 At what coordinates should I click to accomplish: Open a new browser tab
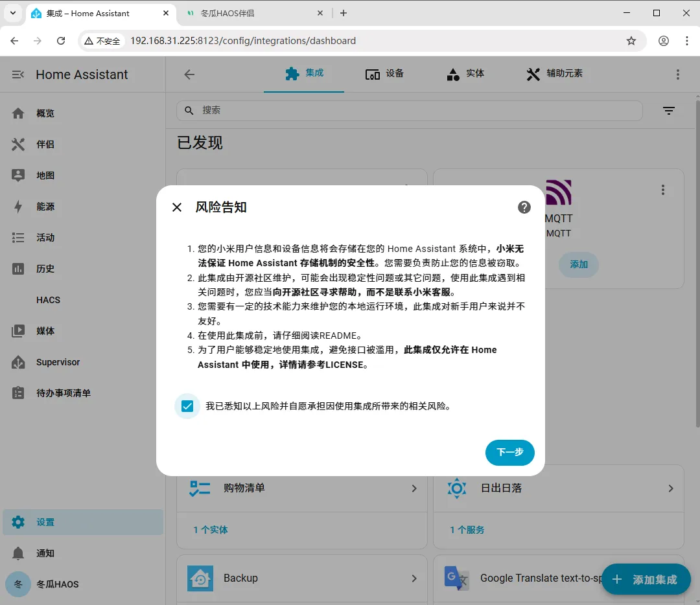tap(344, 14)
